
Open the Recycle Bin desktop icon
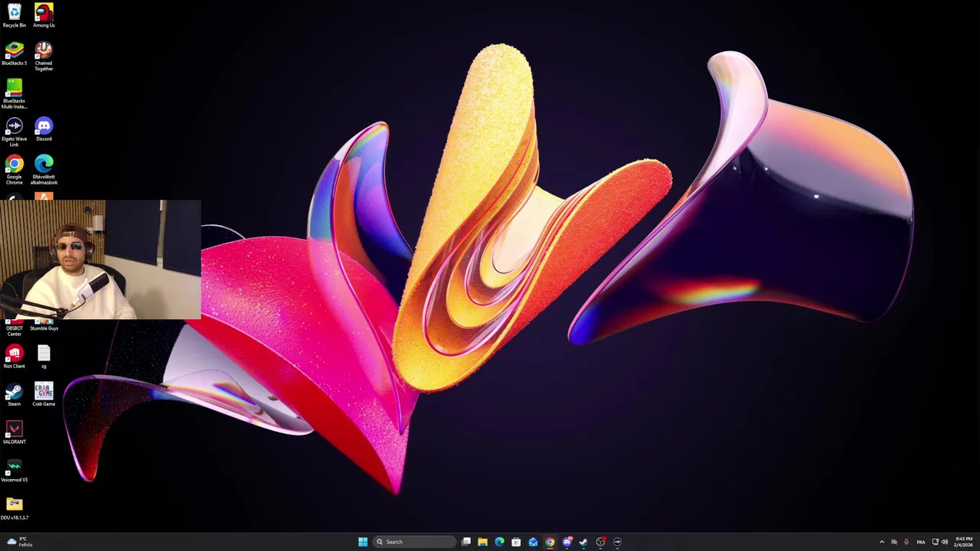point(14,15)
